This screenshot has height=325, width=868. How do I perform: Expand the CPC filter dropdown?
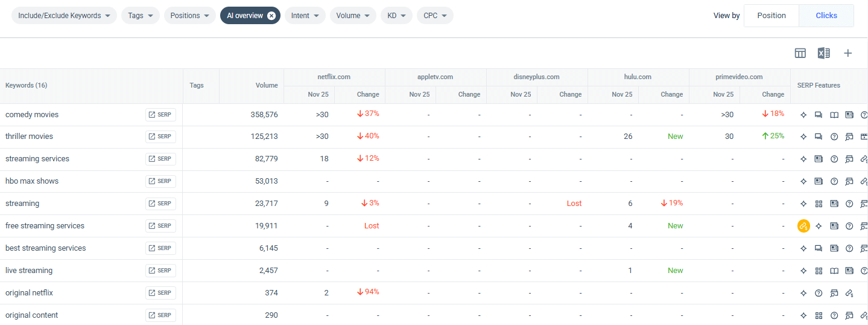pos(434,16)
